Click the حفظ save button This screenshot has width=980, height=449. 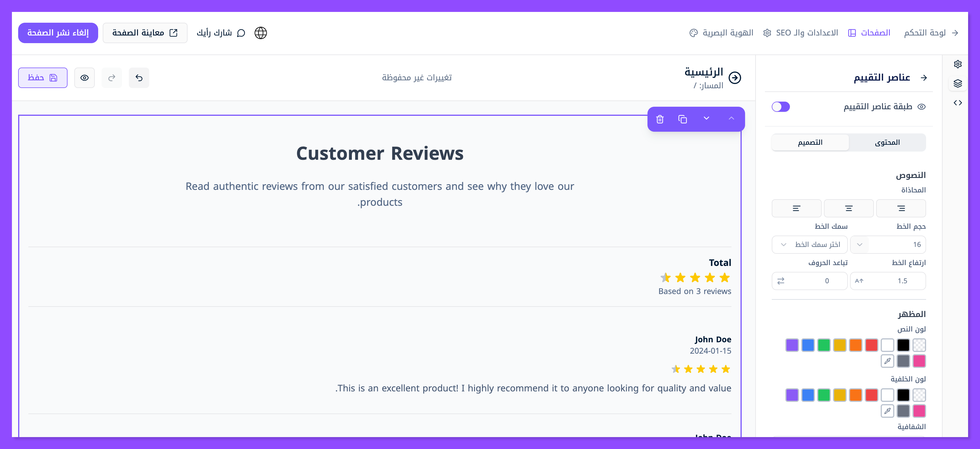pyautogui.click(x=43, y=77)
